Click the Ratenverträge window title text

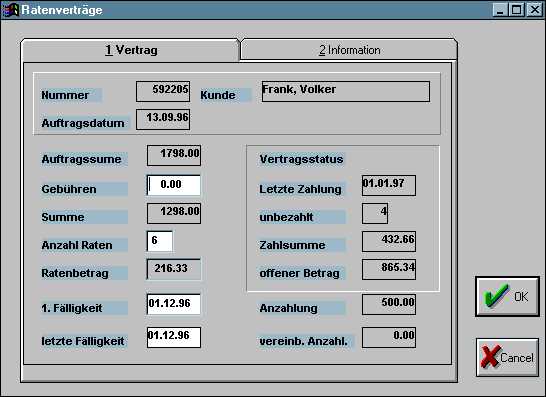click(62, 10)
